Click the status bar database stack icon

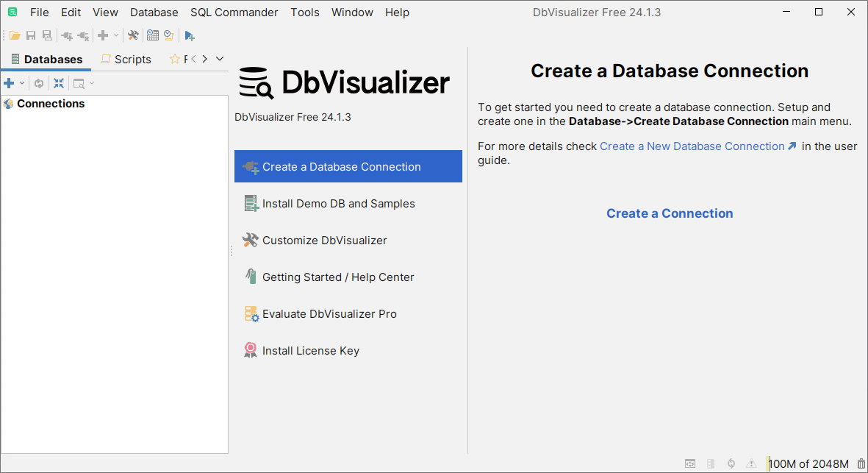(711, 463)
